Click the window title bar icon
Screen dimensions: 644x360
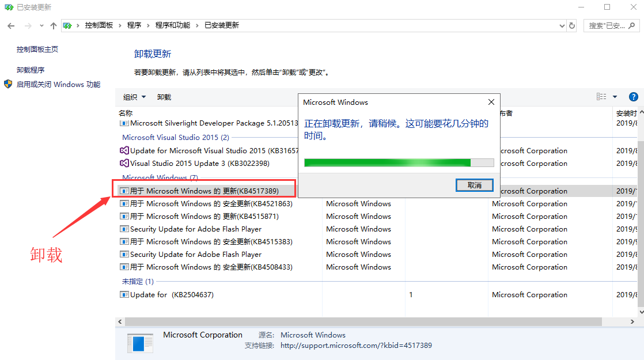click(x=9, y=7)
